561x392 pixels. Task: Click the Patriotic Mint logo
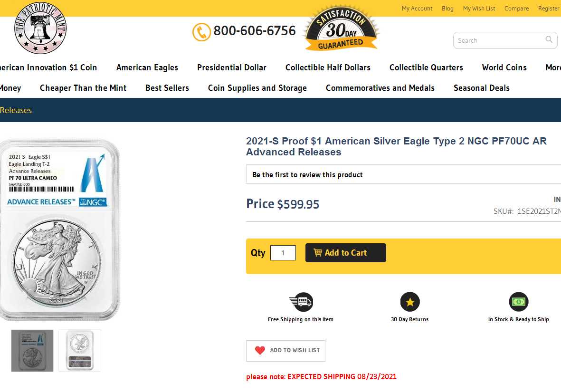click(40, 29)
